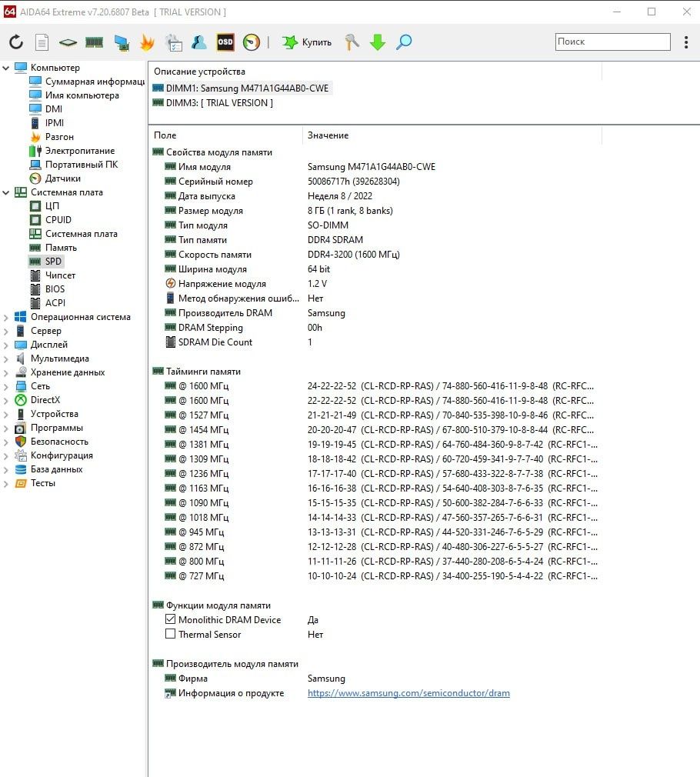Viewport: 700px width, 777px height.
Task: Open the DMI tree item
Action: (x=46, y=109)
